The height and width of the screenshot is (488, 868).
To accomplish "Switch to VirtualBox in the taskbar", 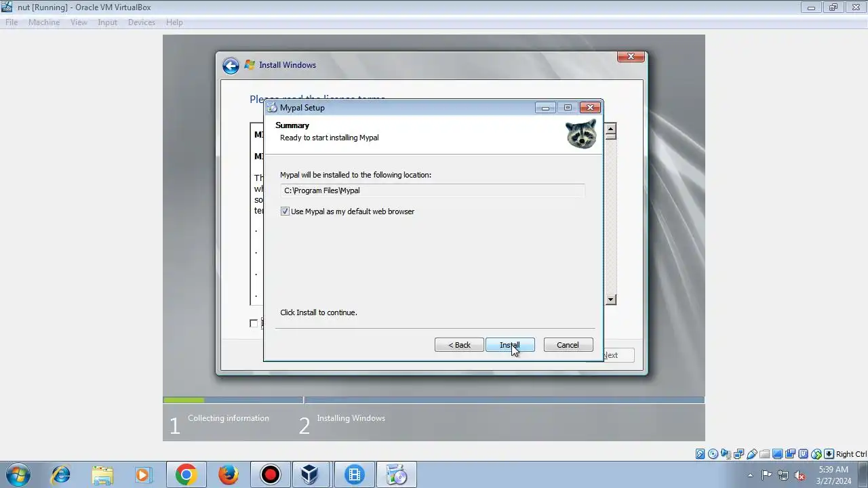I will coord(310,474).
